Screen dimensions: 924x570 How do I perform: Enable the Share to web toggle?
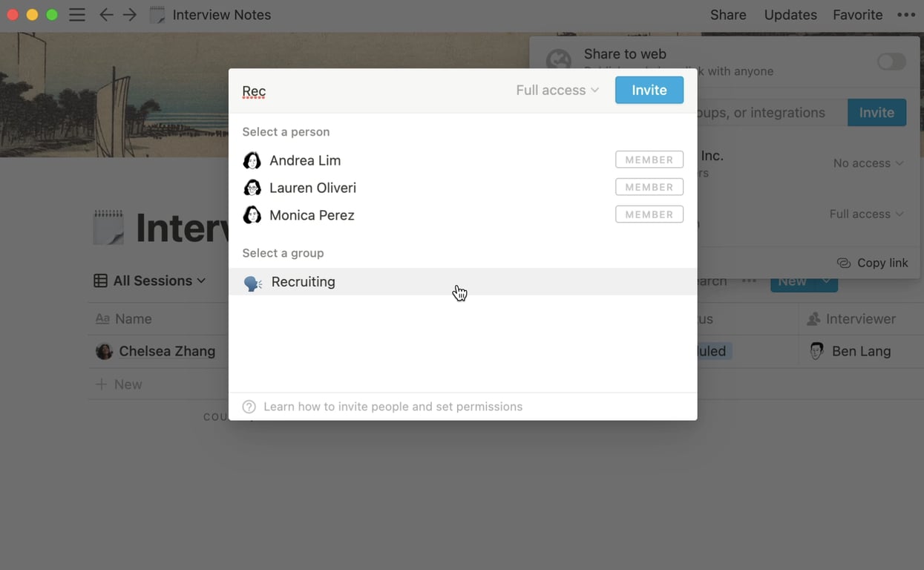point(891,62)
